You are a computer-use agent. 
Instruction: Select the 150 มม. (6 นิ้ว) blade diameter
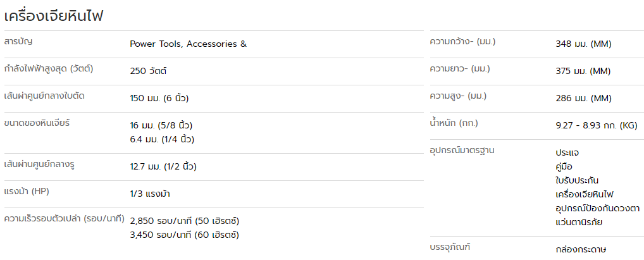(159, 98)
